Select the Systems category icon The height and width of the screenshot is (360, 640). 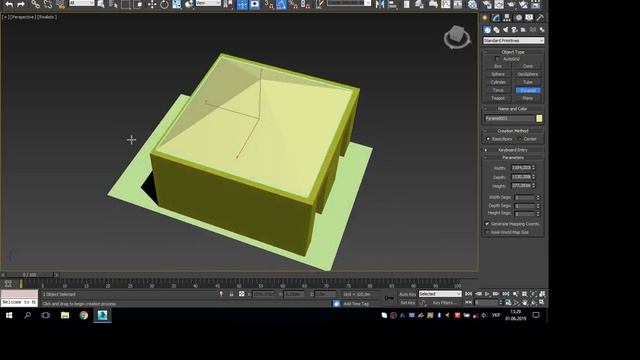[542, 30]
